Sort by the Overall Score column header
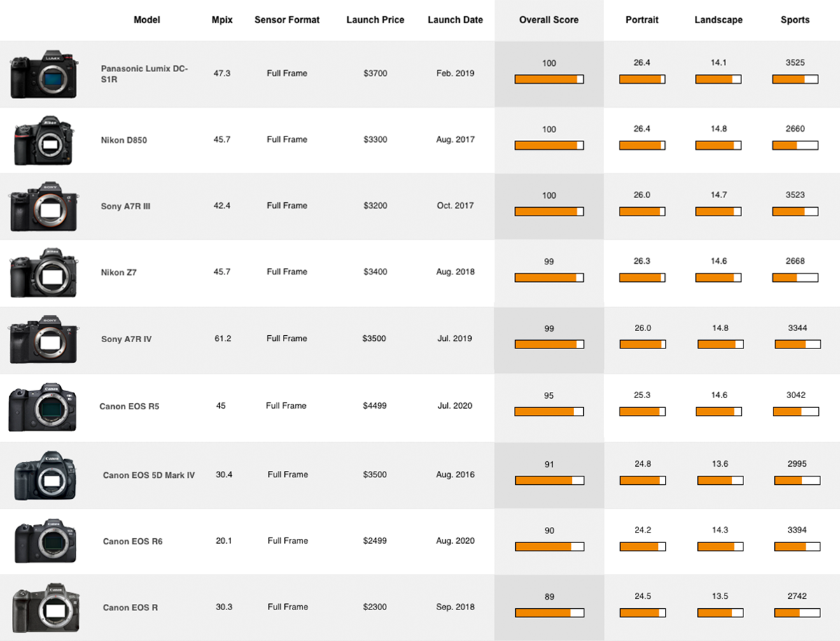The height and width of the screenshot is (641, 840). coord(549,20)
